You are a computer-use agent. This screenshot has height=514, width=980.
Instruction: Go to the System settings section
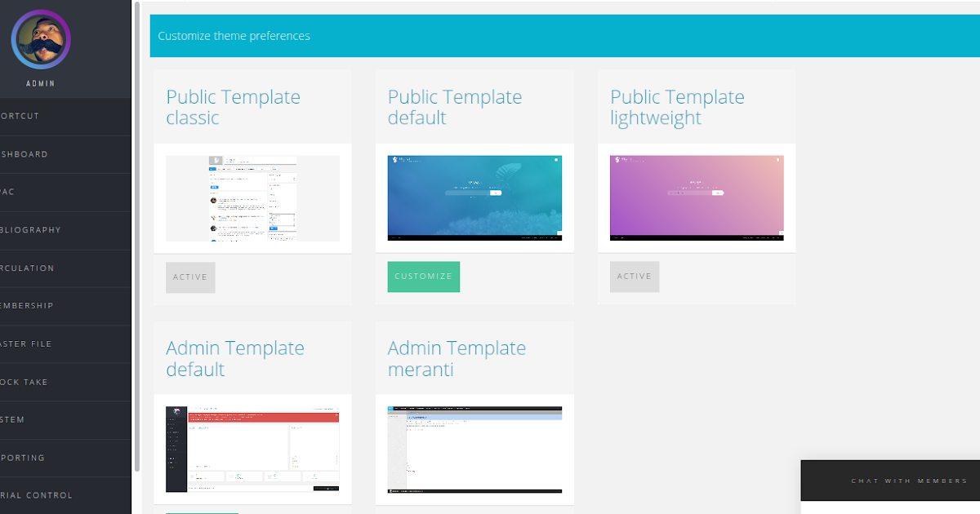click(x=33, y=419)
